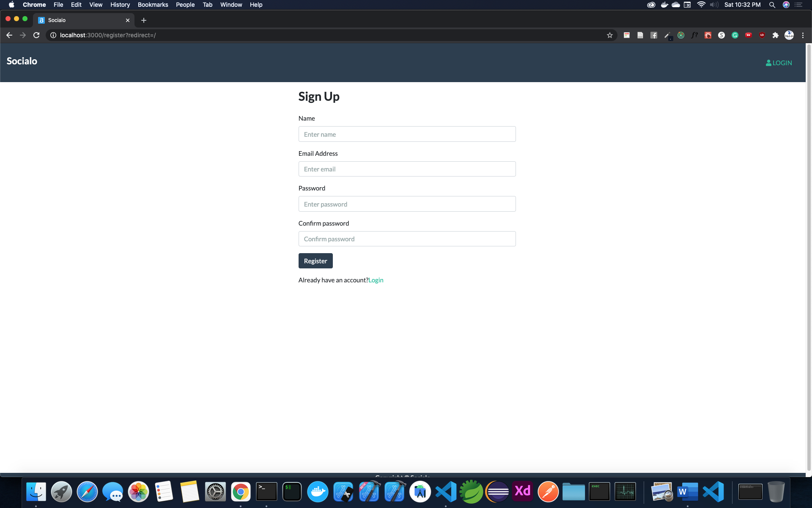Viewport: 812px width, 508px height.
Task: Click the Grammarly extension icon
Action: pos(735,35)
